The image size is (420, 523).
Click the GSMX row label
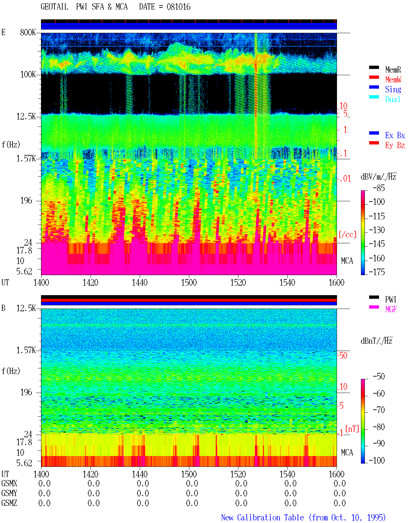pos(9,483)
